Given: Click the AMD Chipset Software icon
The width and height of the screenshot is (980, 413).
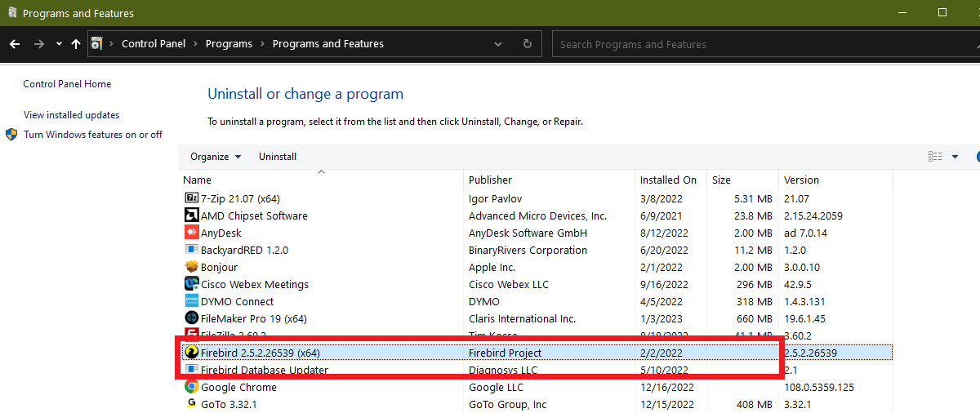Looking at the screenshot, I should click(192, 215).
